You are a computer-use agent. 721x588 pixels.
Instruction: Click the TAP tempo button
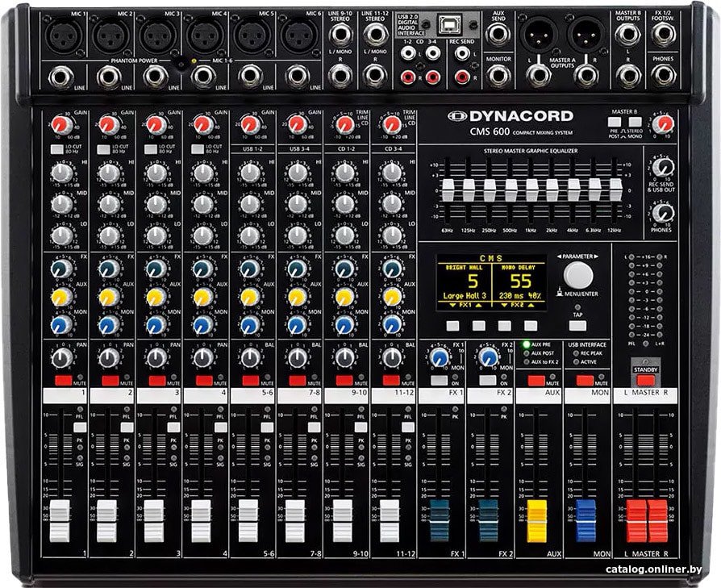pos(577,326)
